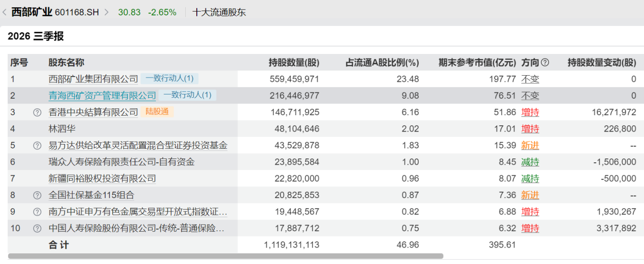
Task: Click change value 16,271,972
Action: click(x=614, y=112)
